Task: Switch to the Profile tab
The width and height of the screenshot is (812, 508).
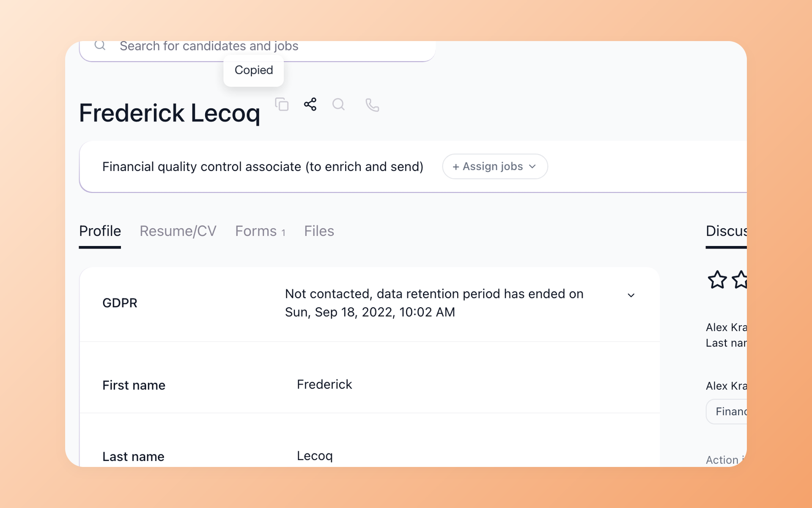Action: [x=100, y=231]
